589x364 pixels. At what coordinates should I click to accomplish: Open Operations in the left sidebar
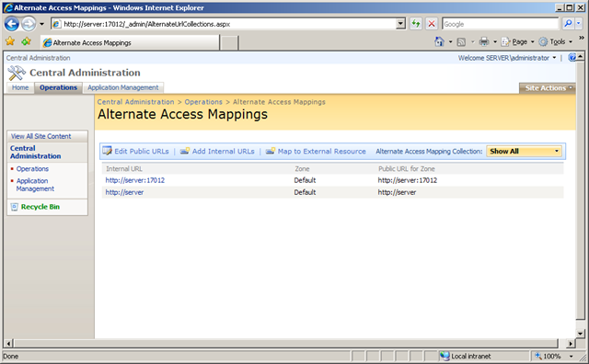(x=32, y=169)
